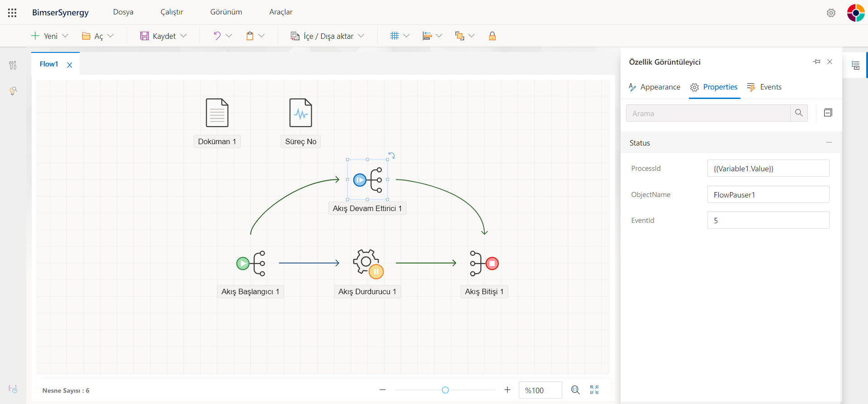
Task: Click the search button in properties panel
Action: pyautogui.click(x=799, y=113)
